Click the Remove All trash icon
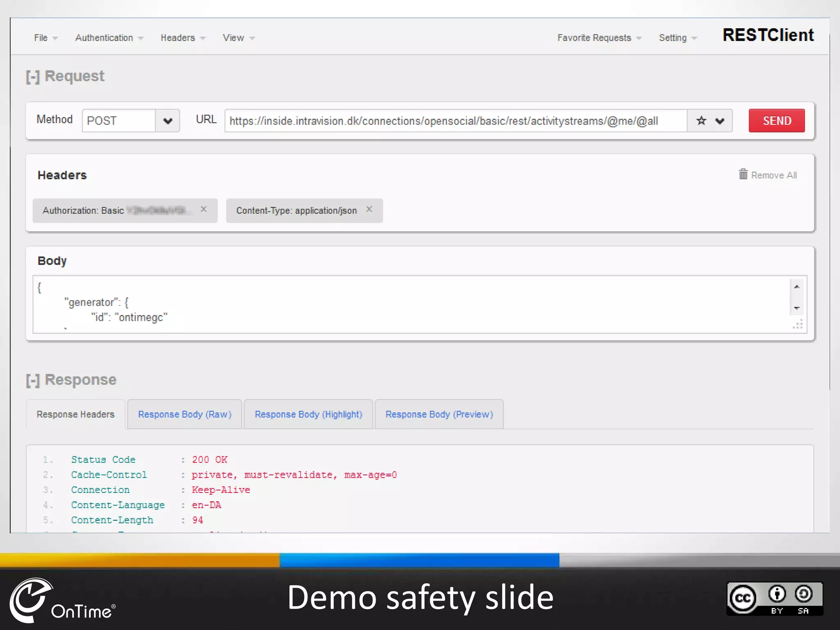The image size is (840, 630). 743,174
